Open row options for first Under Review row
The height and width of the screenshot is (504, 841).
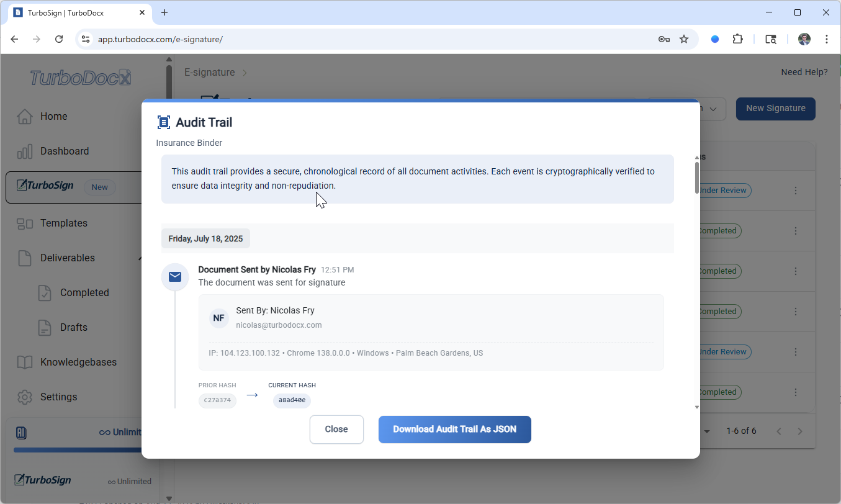pyautogui.click(x=796, y=191)
